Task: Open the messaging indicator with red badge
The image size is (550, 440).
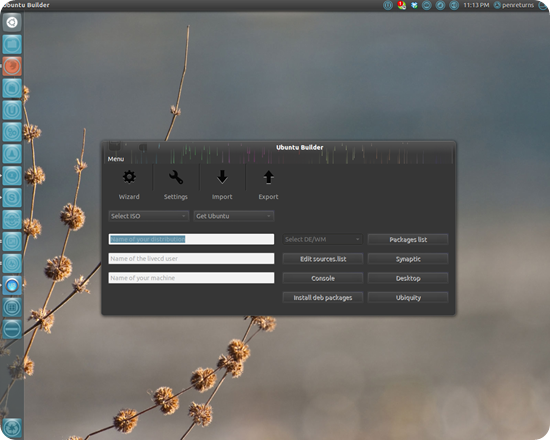Action: (x=401, y=5)
